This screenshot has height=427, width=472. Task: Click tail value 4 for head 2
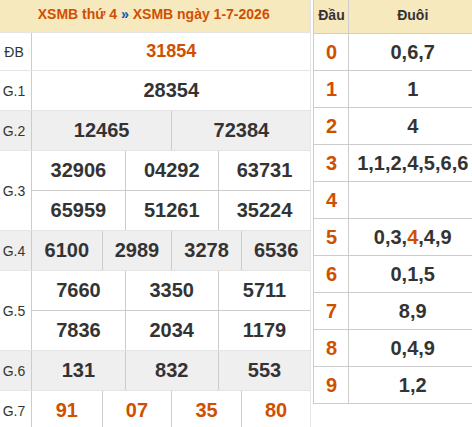click(413, 126)
